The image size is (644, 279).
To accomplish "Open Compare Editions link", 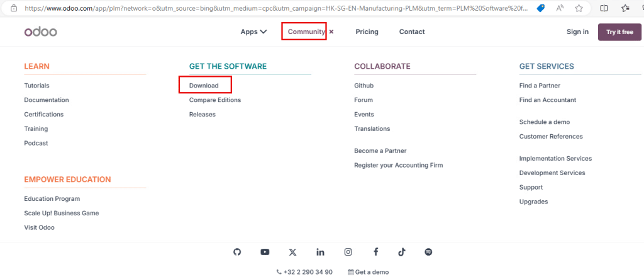I will tap(215, 100).
